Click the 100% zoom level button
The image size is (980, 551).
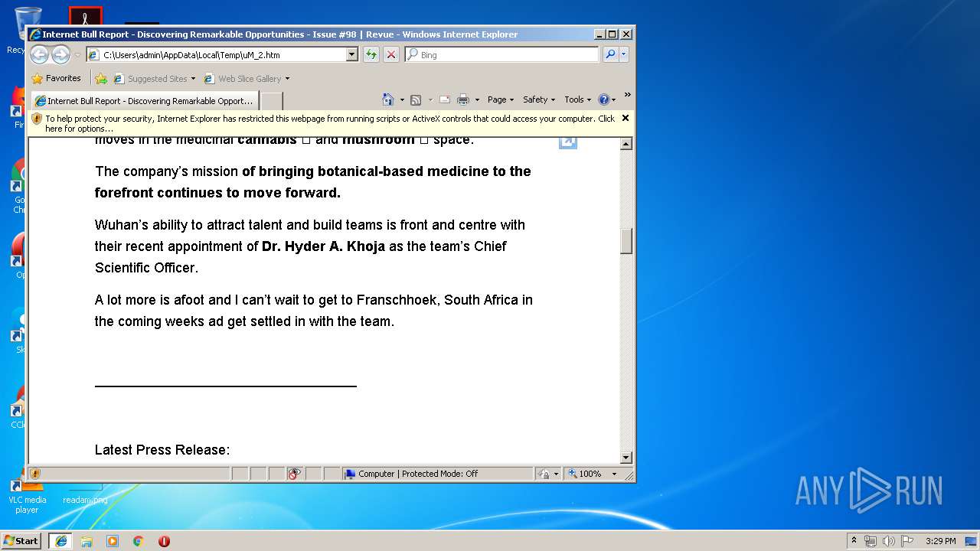point(586,474)
